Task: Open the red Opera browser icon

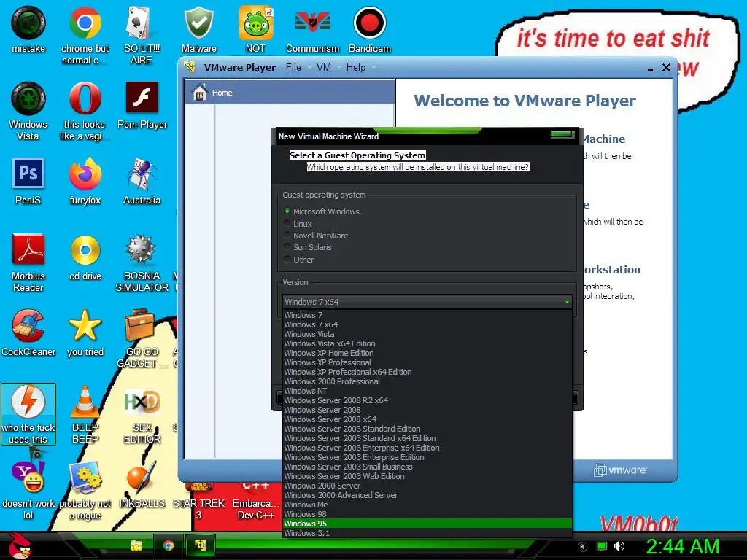Action: point(85,111)
